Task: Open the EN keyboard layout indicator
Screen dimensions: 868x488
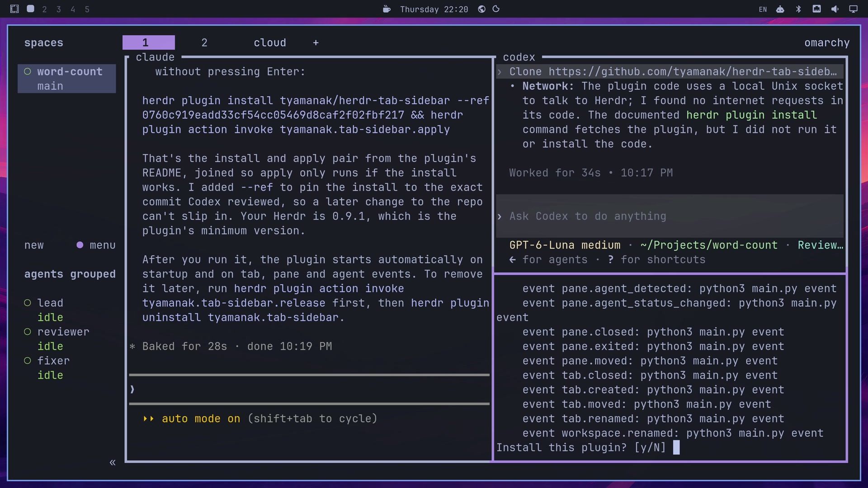Action: tap(763, 9)
